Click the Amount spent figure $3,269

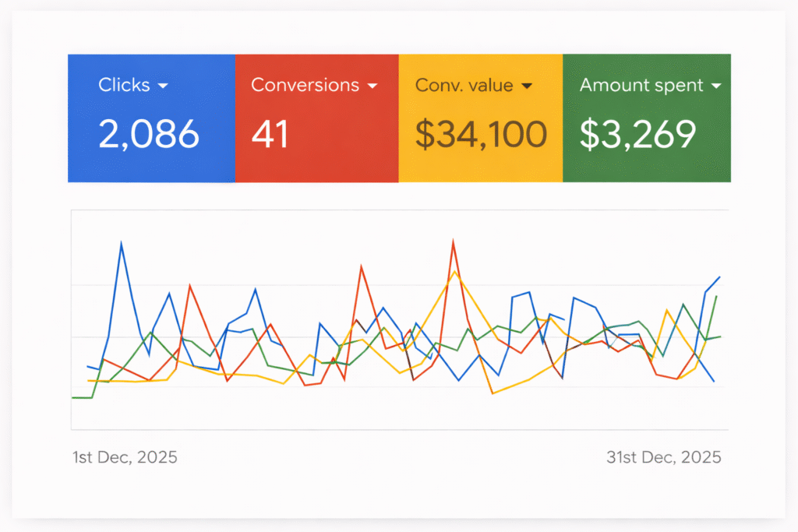pyautogui.click(x=639, y=135)
